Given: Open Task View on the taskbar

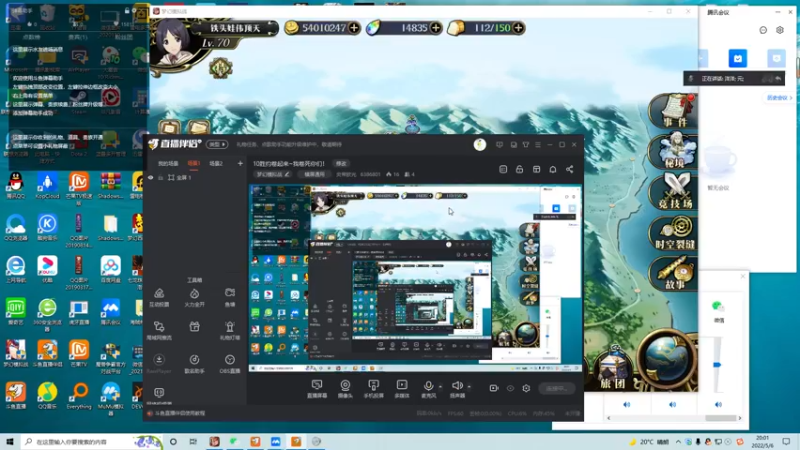Looking at the screenshot, I should 193,442.
